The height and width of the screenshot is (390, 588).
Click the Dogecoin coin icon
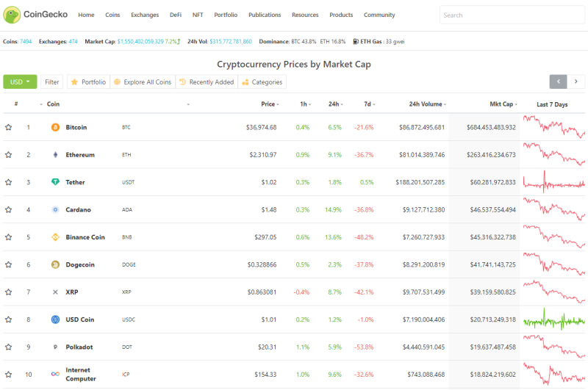[55, 264]
